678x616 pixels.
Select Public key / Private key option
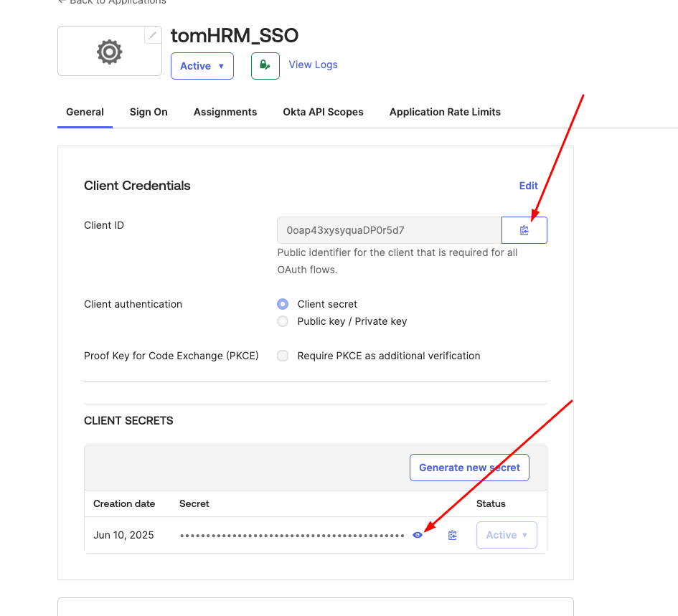(x=283, y=321)
